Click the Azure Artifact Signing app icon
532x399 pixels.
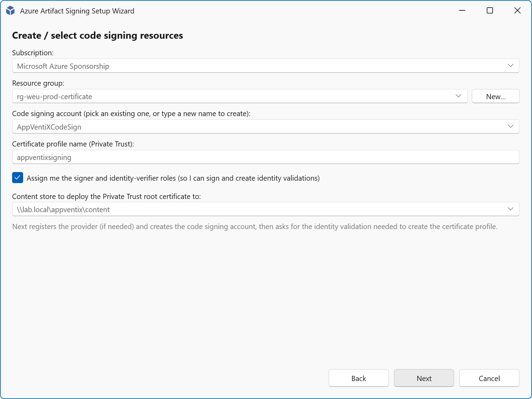10,11
